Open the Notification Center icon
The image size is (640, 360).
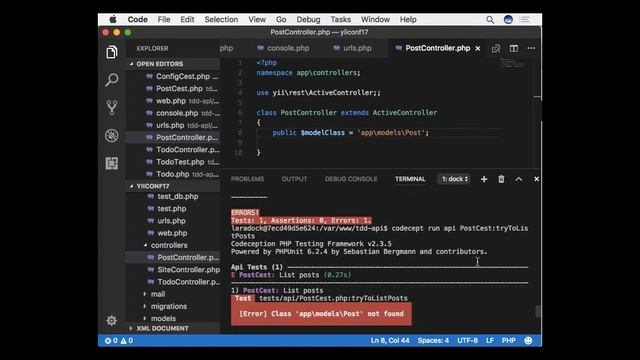(524, 20)
